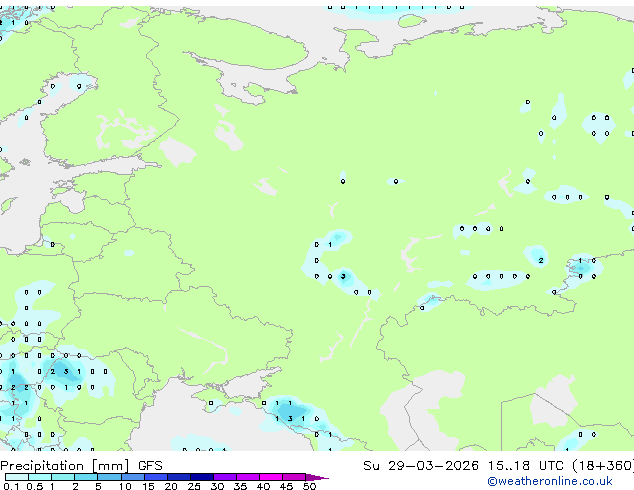This screenshot has width=634, height=490.
Task: Click the 30–35 mm purple legend swatch
Action: (x=225, y=477)
